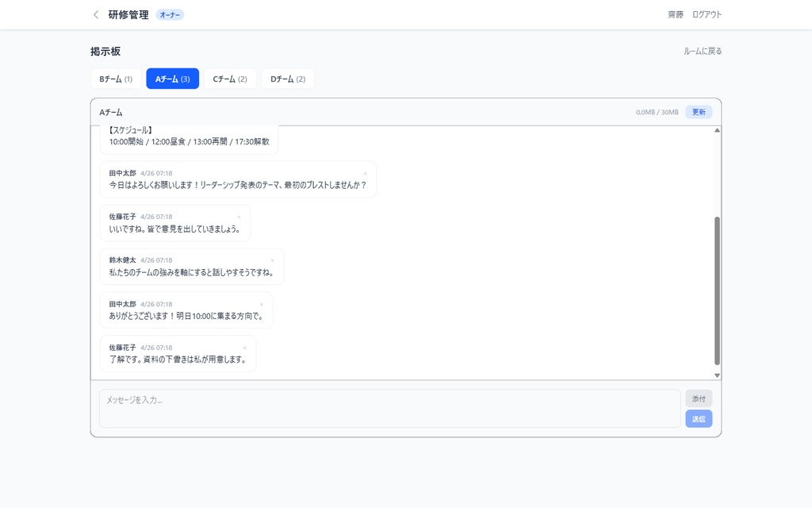Switch to the Bチーム tab

coord(114,79)
